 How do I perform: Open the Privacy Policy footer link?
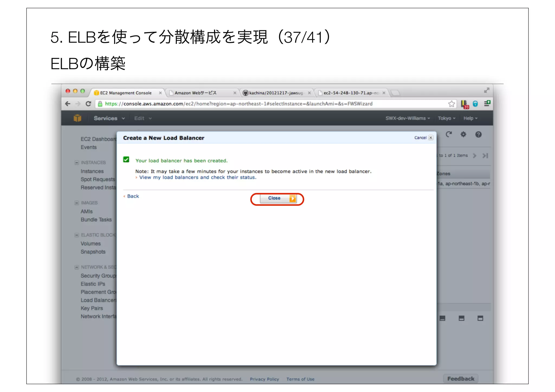tap(264, 379)
